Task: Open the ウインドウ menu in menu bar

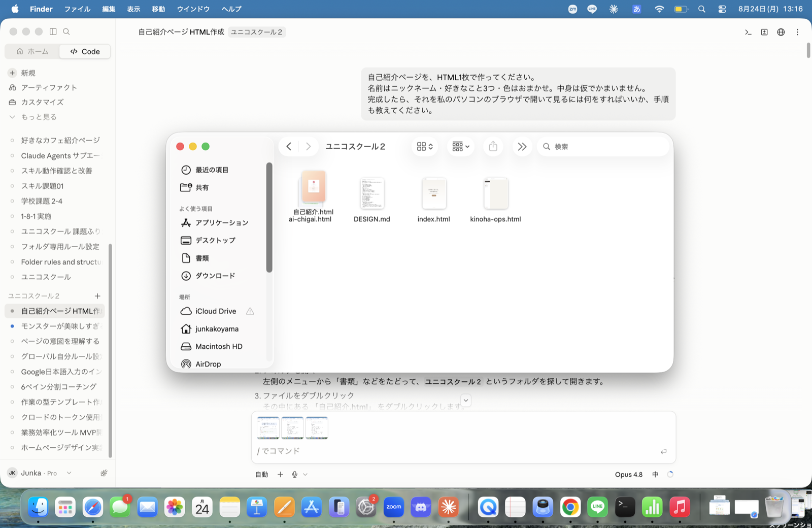Action: coord(193,9)
